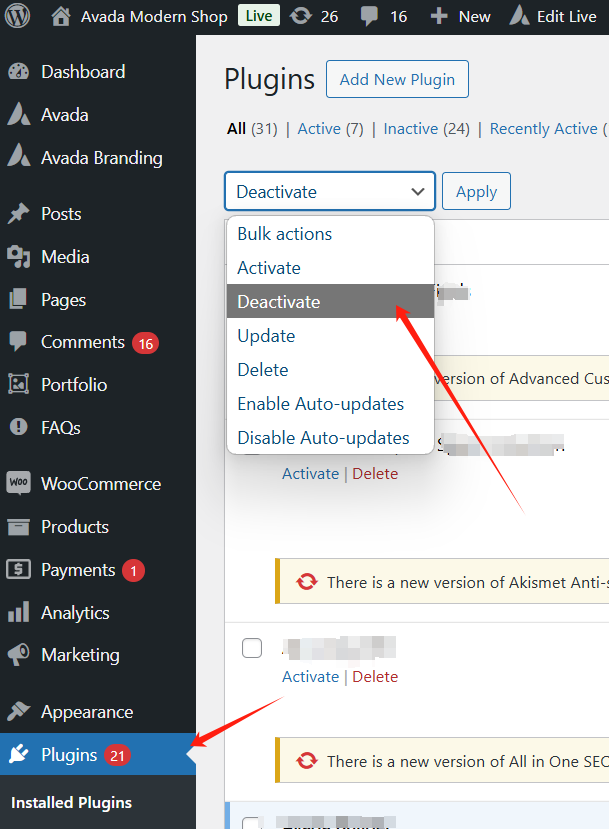Open the Analytics bar chart icon
This screenshot has width=609, height=829.
pos(18,613)
